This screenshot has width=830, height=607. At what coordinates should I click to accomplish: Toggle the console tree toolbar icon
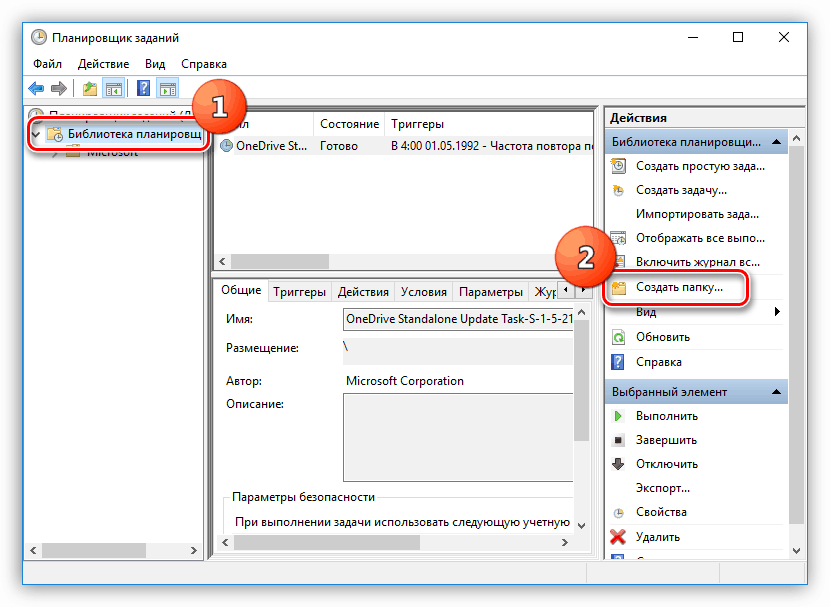113,88
